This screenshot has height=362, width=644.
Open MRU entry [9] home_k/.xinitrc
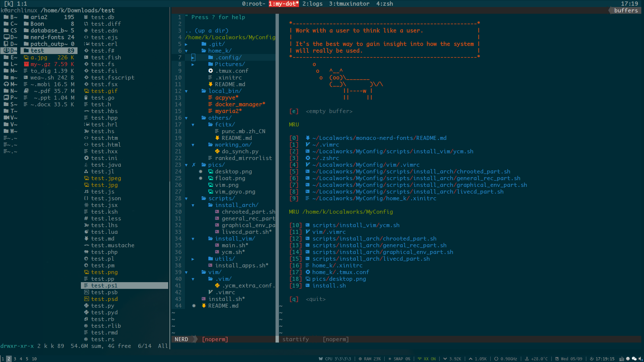tap(363, 198)
